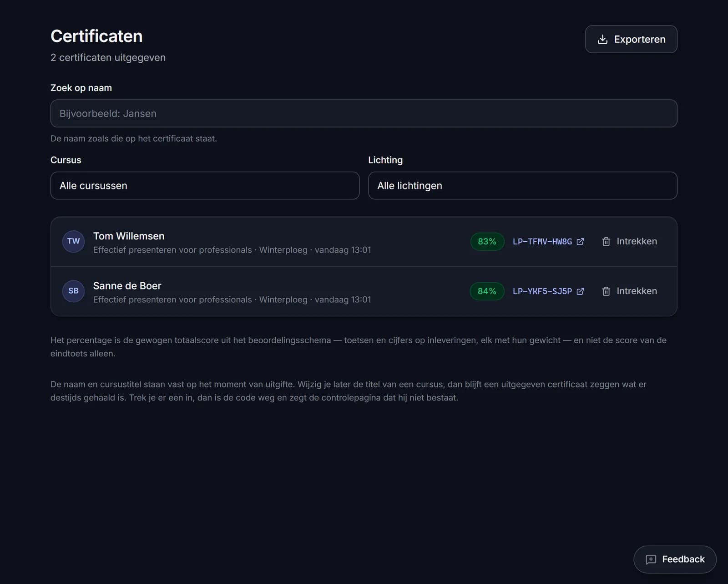Screen dimensions: 728x584
Task: Click the SB avatar circle
Action: (x=73, y=291)
